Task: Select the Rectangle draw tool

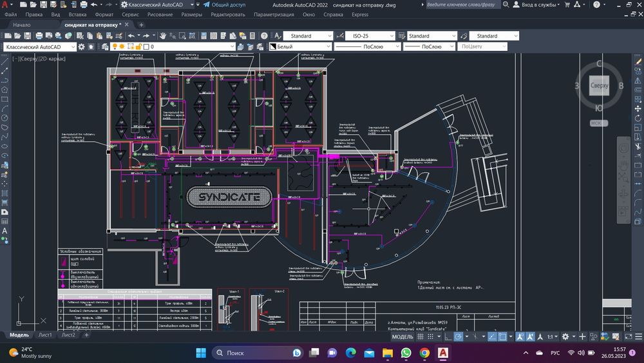Action: click(5, 99)
